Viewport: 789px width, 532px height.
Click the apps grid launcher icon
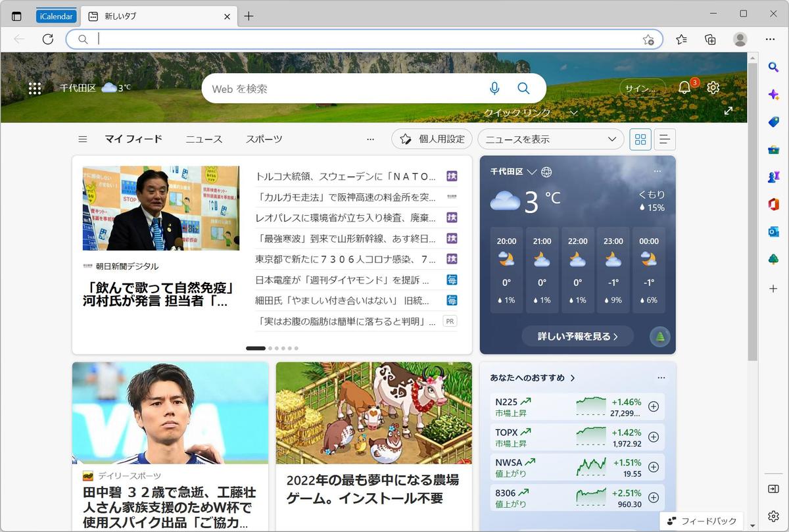(35, 88)
